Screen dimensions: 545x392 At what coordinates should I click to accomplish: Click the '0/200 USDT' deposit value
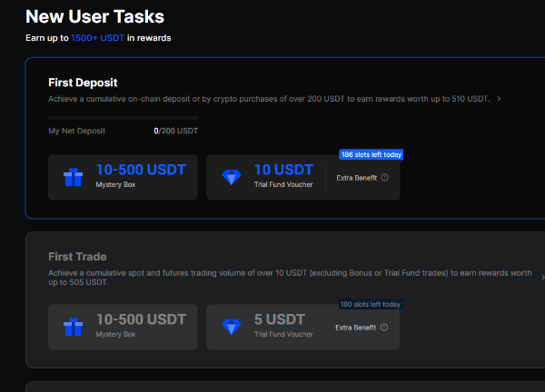pyautogui.click(x=176, y=131)
